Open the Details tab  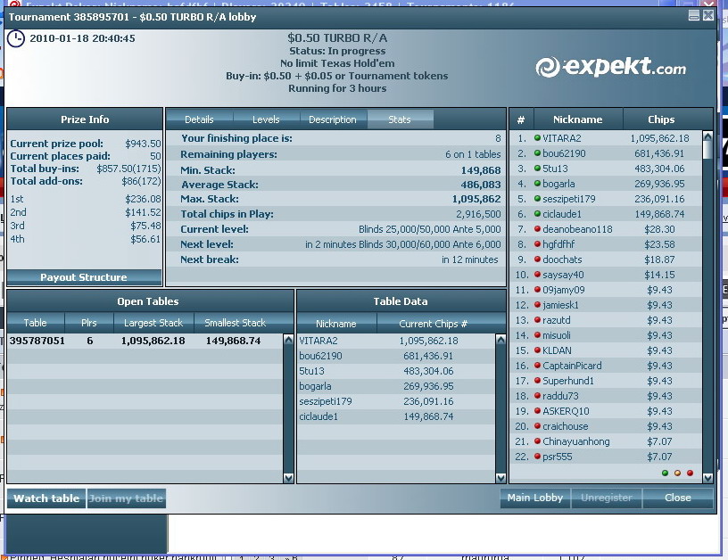pyautogui.click(x=199, y=119)
